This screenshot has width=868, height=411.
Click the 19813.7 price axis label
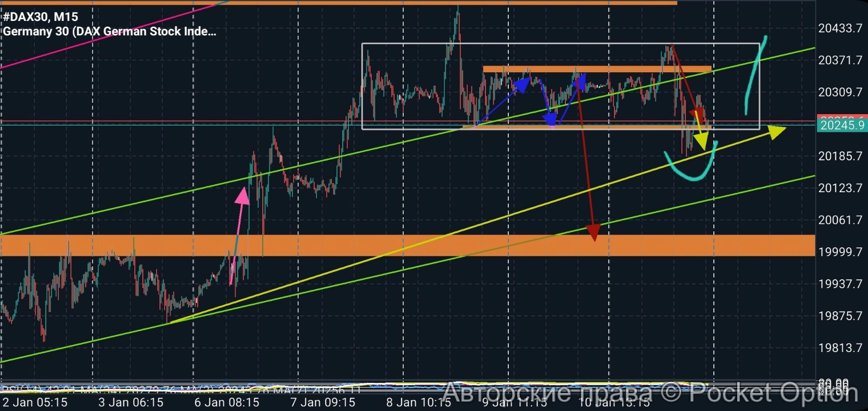click(840, 348)
